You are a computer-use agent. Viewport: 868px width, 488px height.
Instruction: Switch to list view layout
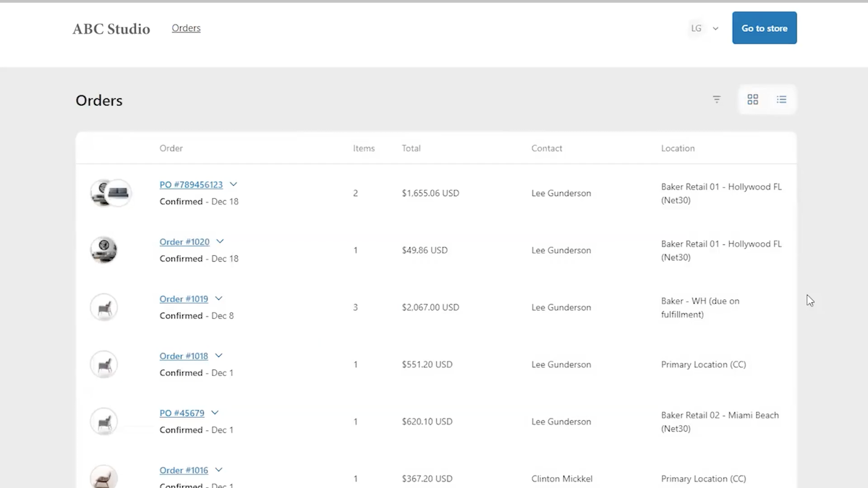coord(781,100)
